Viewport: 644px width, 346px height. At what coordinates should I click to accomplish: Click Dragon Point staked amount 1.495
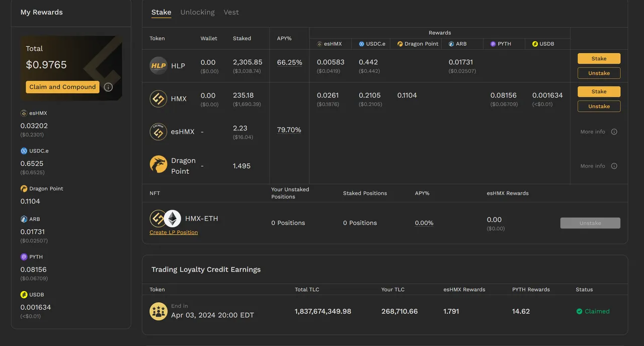[x=242, y=166]
